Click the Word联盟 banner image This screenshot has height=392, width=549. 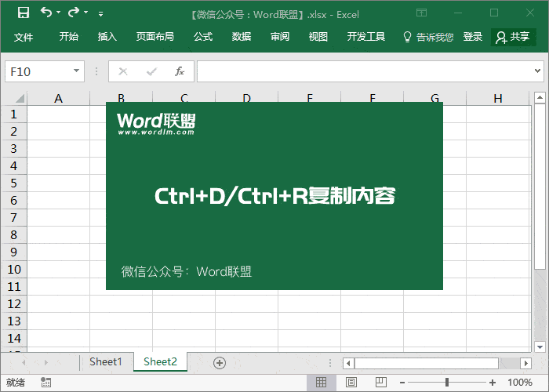pyautogui.click(x=274, y=196)
